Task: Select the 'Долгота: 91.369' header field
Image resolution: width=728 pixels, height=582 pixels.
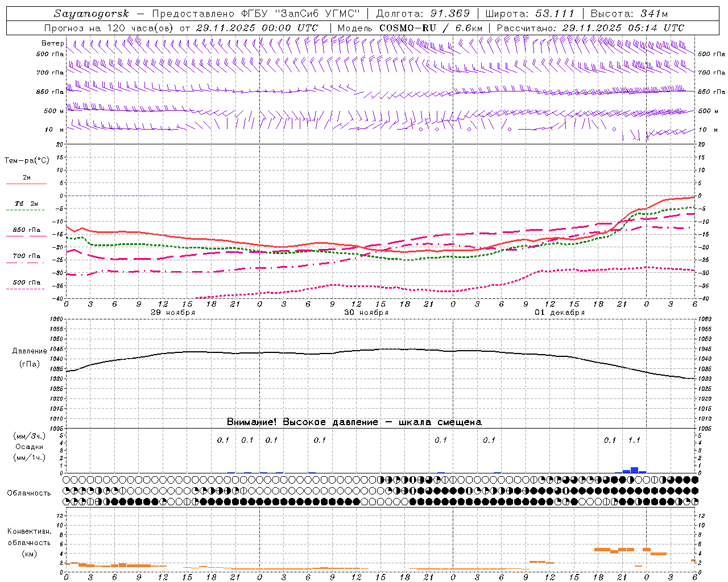Action: (423, 14)
